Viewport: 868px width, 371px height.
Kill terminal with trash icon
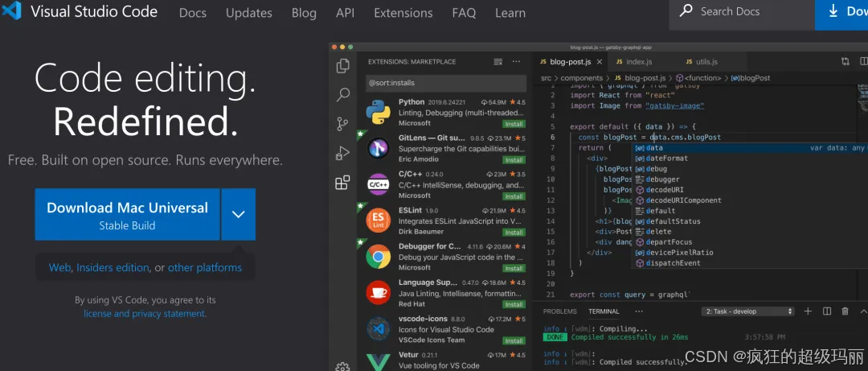click(x=845, y=311)
